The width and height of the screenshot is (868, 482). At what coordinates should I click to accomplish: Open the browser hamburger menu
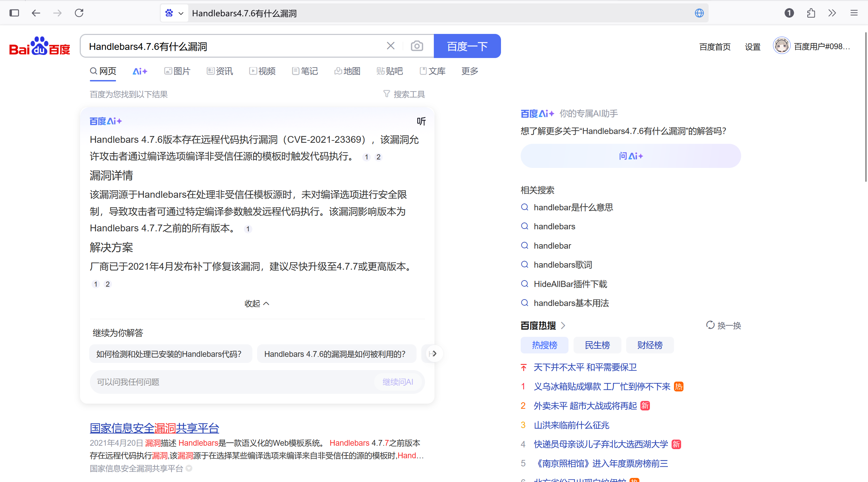tap(854, 13)
